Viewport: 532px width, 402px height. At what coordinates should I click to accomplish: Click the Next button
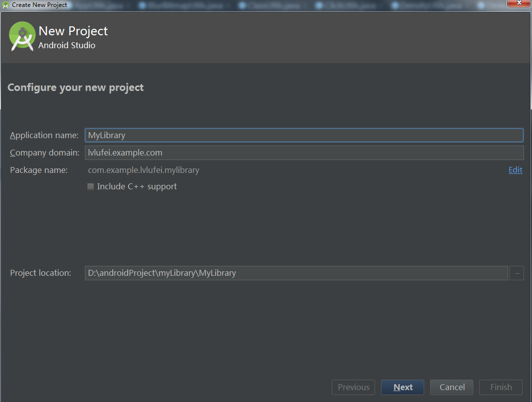point(402,387)
